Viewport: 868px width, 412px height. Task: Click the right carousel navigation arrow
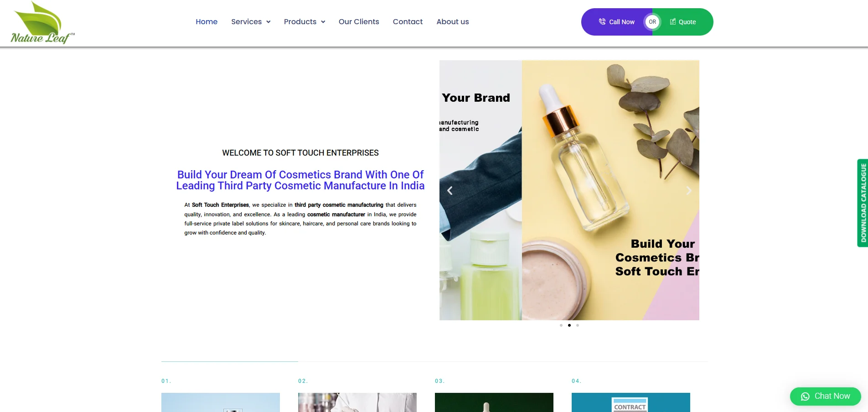tap(689, 191)
